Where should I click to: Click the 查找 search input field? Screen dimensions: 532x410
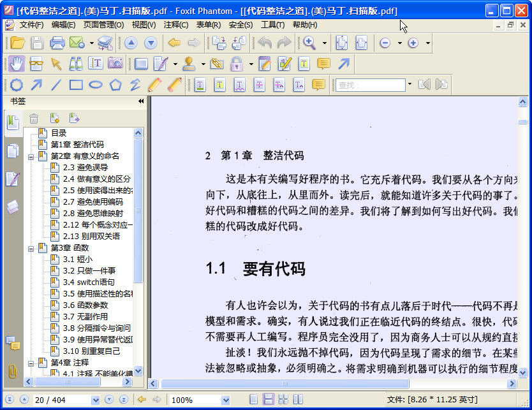[x=370, y=85]
